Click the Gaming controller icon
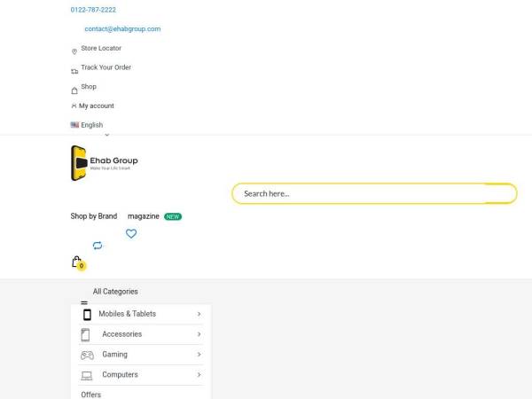Viewport: 532px width, 399px height. point(87,356)
